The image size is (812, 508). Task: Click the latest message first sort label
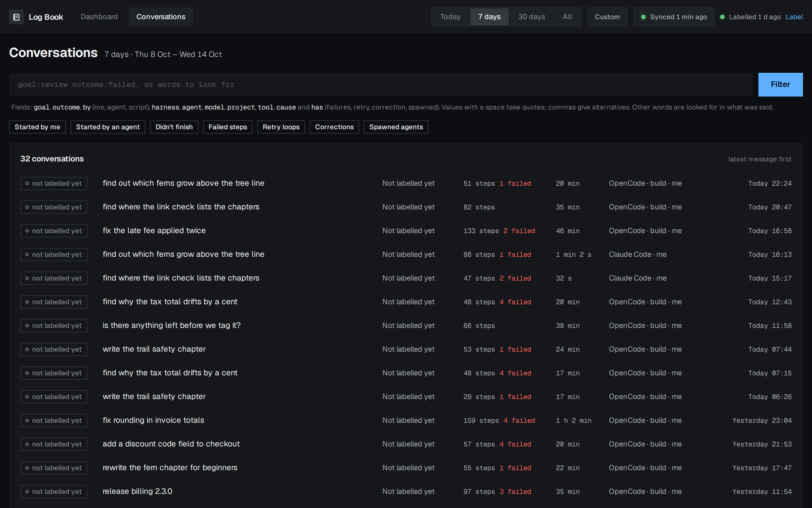[760, 159]
